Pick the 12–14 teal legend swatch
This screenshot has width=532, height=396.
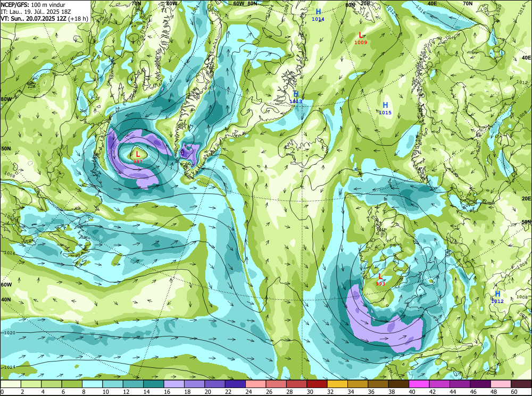(134, 384)
